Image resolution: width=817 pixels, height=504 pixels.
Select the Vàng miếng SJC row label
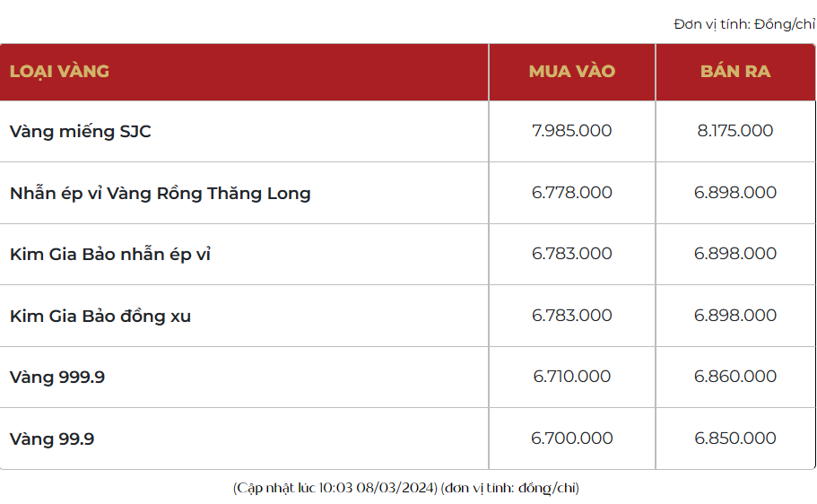pyautogui.click(x=81, y=132)
